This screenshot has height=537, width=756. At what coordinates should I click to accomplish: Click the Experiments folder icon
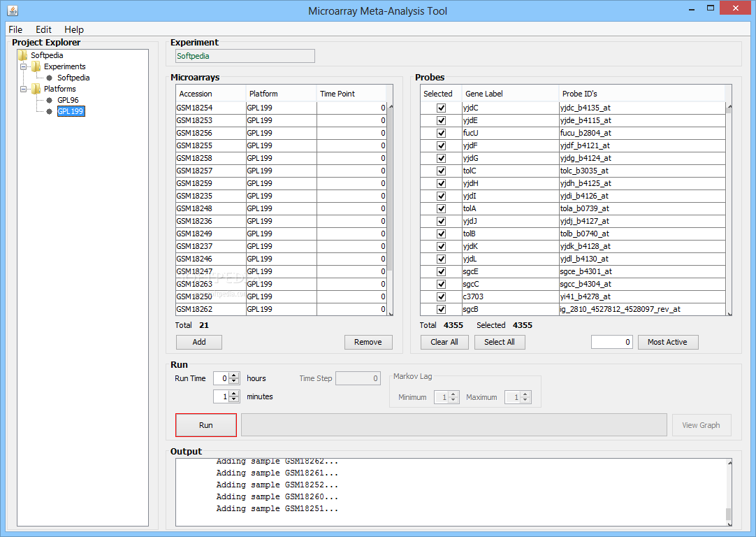coord(36,66)
